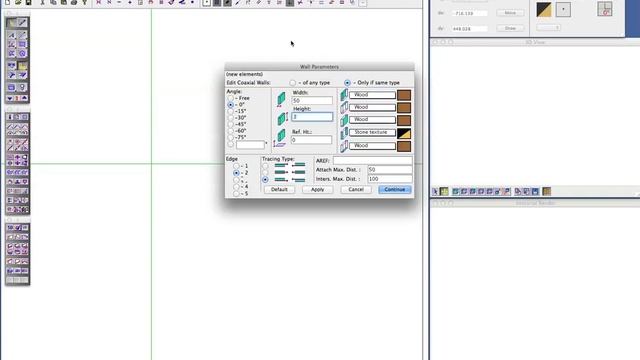
Task: Click the Print toolbar icon
Action: coord(74,2)
